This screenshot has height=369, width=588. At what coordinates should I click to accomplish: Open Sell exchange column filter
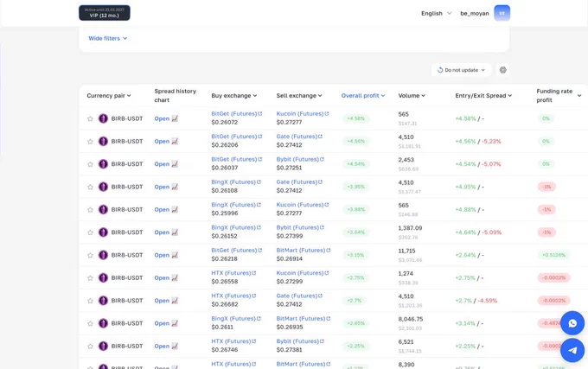click(x=299, y=96)
